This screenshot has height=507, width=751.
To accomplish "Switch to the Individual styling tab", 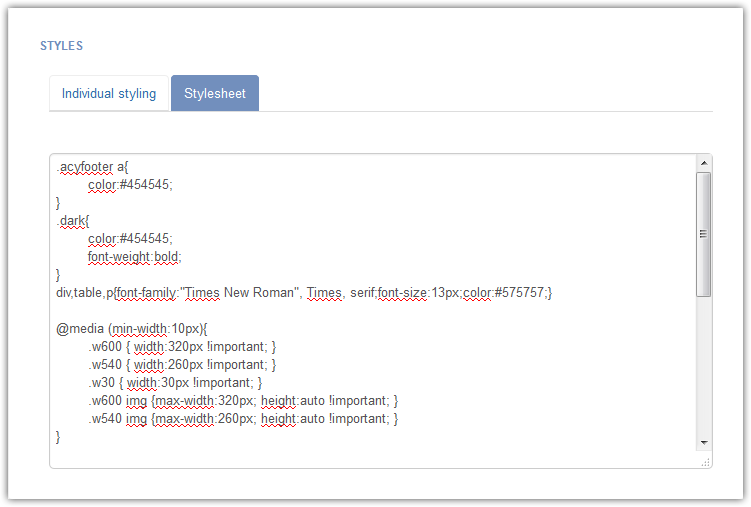I will click(x=109, y=93).
